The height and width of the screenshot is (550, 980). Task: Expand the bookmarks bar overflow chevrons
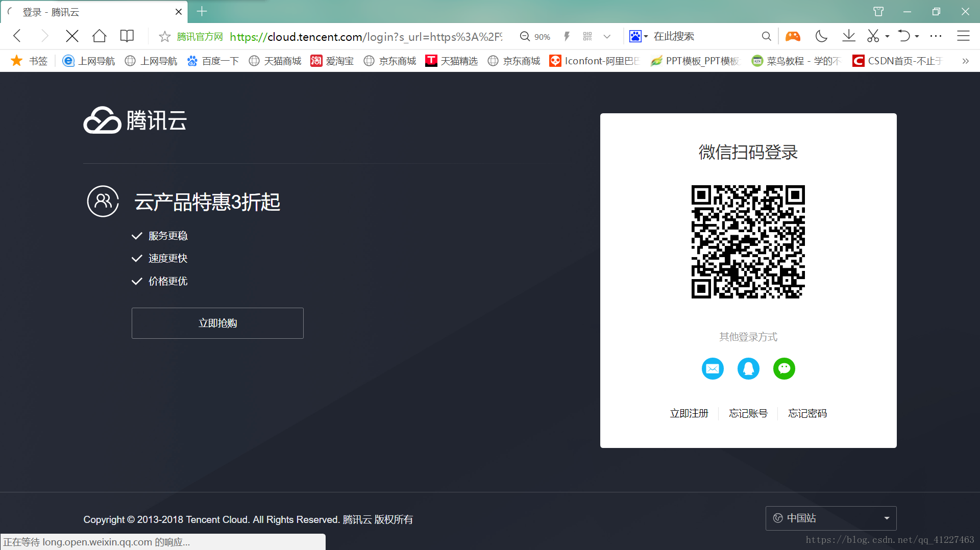(x=965, y=61)
